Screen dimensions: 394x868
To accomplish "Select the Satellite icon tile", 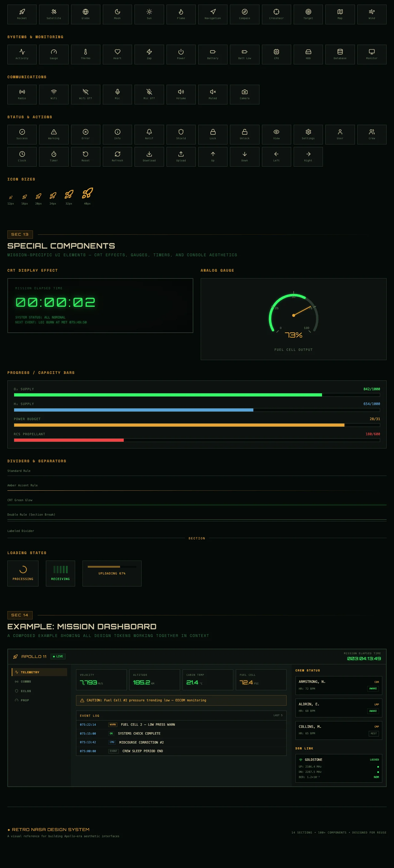I will pos(54,14).
